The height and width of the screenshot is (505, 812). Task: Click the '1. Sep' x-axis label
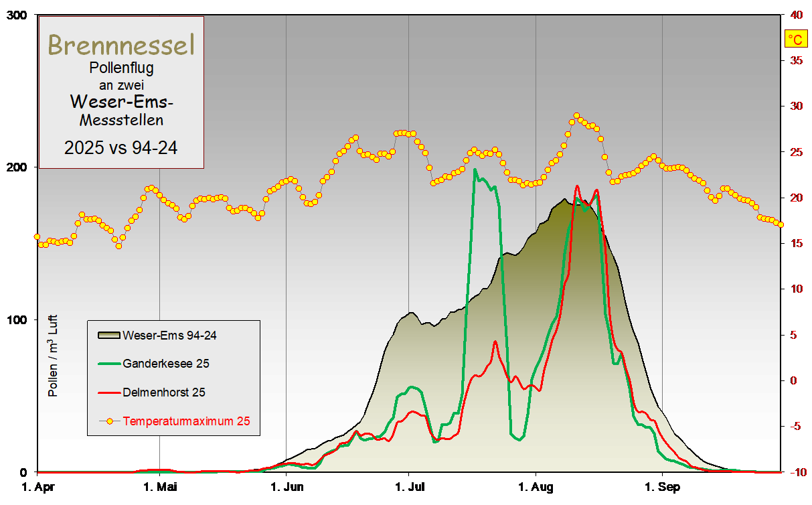tap(662, 487)
